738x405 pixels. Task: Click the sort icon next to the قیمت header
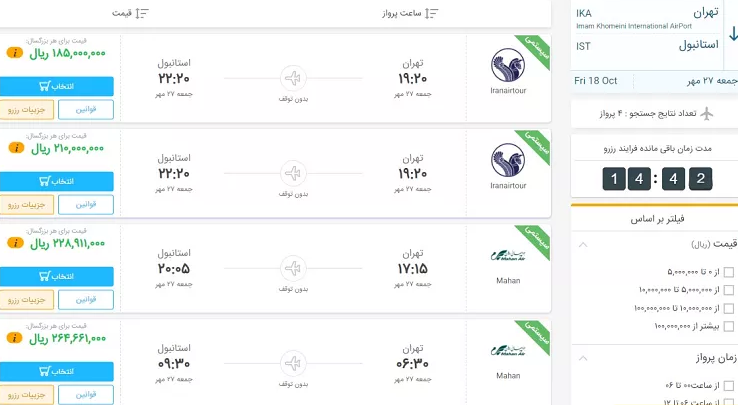click(x=141, y=13)
